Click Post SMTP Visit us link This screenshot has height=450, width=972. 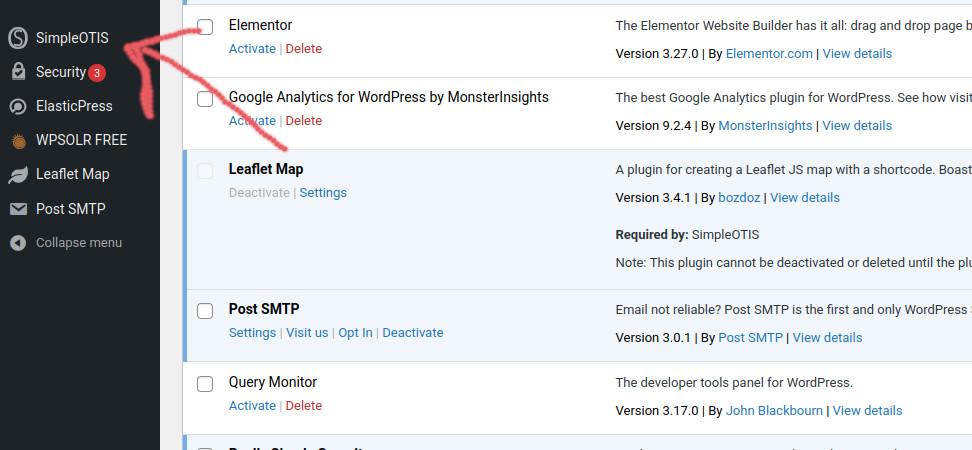pos(307,333)
